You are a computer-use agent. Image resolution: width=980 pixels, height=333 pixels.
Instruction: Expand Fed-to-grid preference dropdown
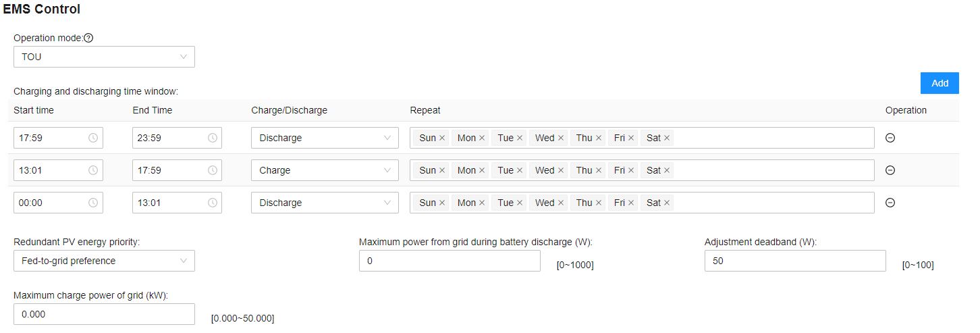point(104,261)
